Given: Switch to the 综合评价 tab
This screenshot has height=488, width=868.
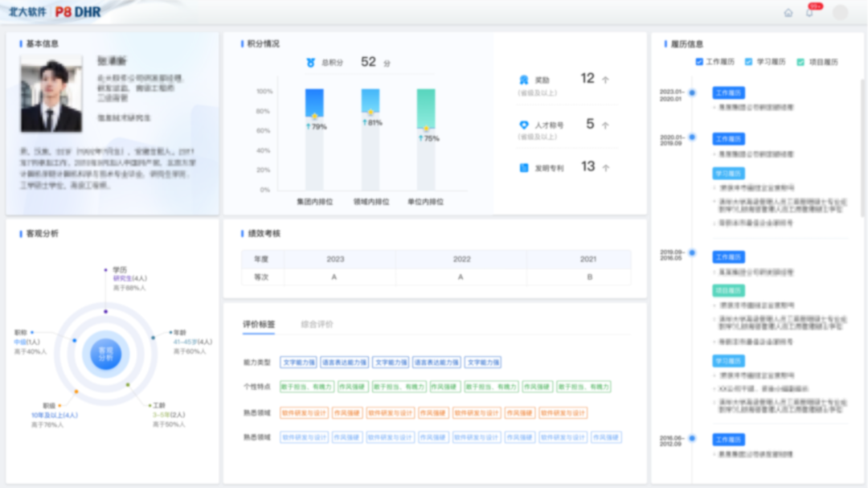Looking at the screenshot, I should click(317, 324).
